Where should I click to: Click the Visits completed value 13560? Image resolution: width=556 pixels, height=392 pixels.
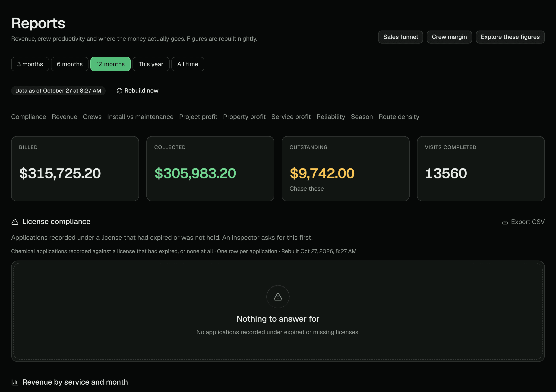pyautogui.click(x=446, y=173)
